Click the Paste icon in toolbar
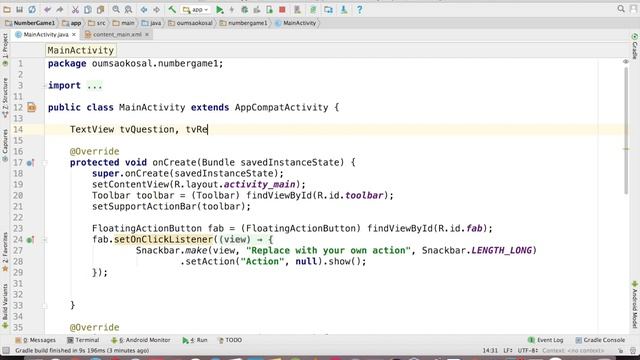 coord(100,9)
